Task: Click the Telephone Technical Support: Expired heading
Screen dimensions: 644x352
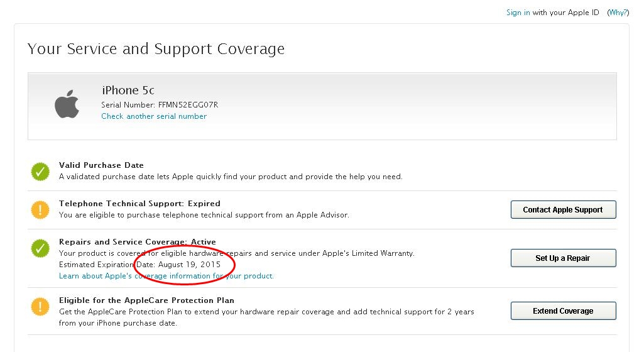Action: point(139,204)
